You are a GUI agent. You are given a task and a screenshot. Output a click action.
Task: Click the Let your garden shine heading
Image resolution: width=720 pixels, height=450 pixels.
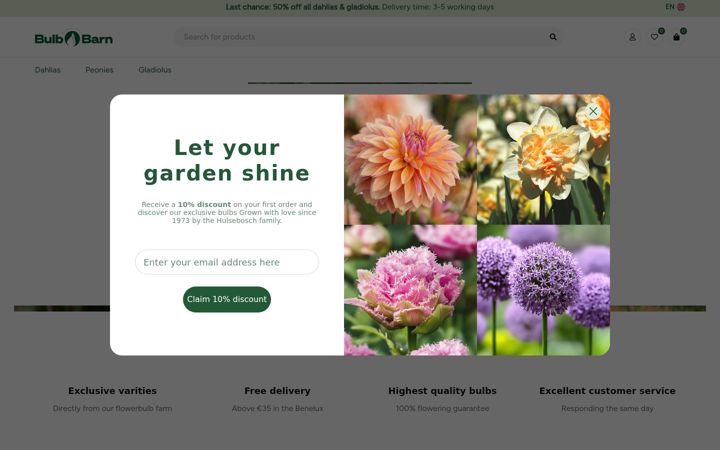[x=227, y=161]
